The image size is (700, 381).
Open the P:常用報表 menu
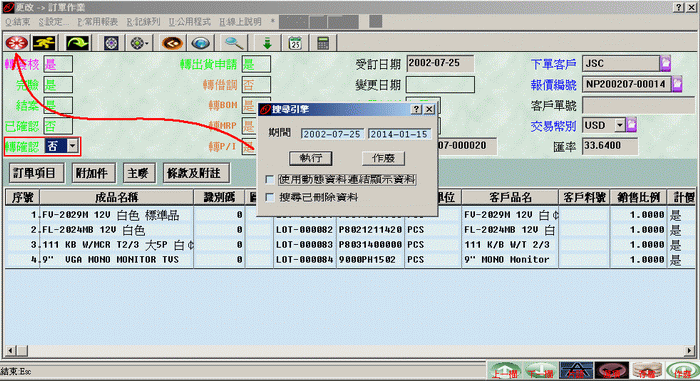click(x=98, y=21)
